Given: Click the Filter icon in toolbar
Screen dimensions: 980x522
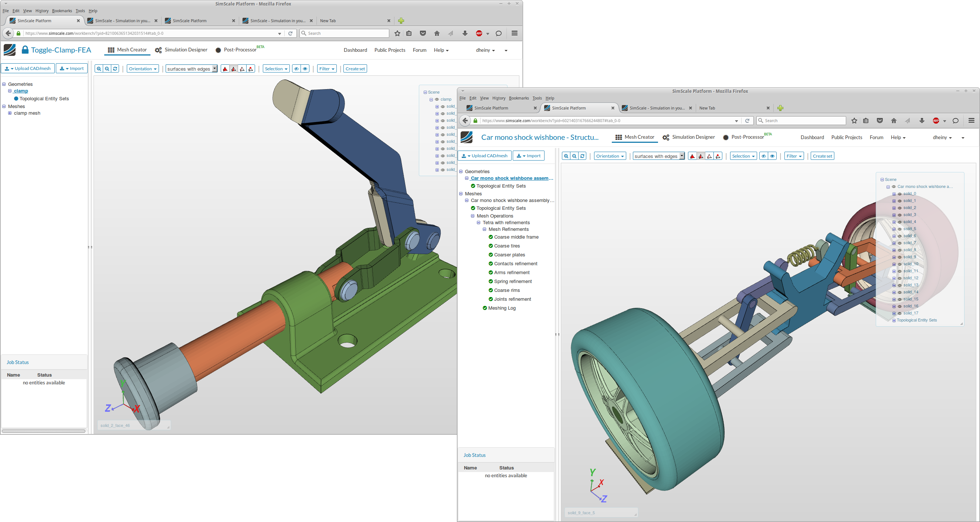Looking at the screenshot, I should click(x=327, y=69).
